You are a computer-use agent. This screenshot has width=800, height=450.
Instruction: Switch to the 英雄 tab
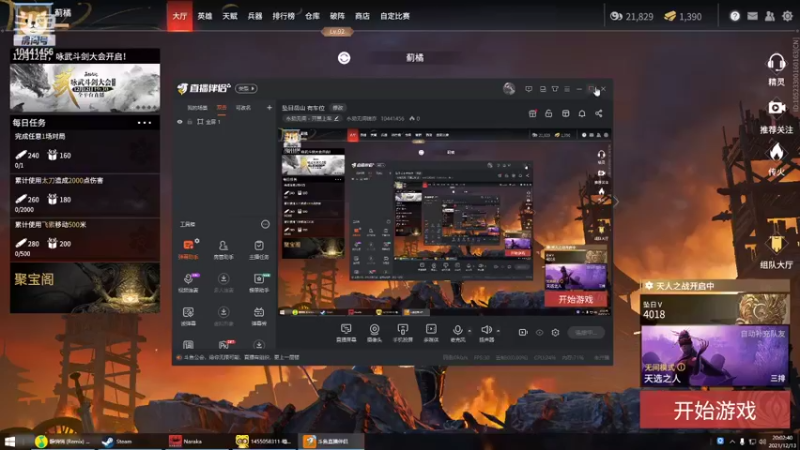pos(205,16)
